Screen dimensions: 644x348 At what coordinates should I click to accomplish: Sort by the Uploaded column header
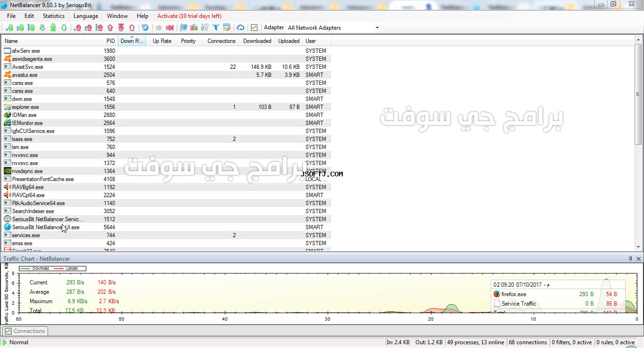coord(289,41)
